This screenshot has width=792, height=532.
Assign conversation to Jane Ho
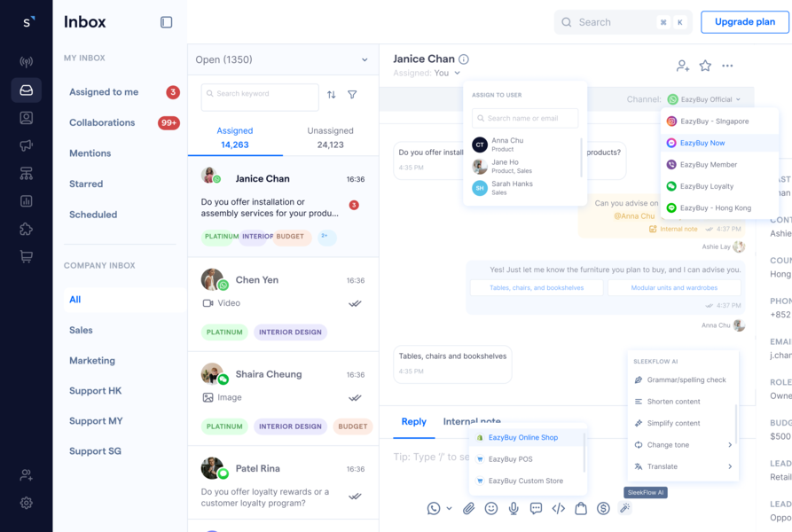coord(524,166)
